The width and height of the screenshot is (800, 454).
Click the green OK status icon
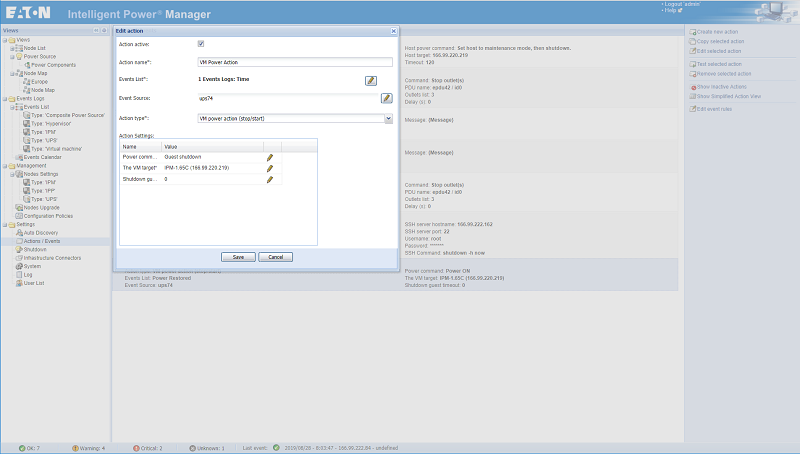coord(22,448)
